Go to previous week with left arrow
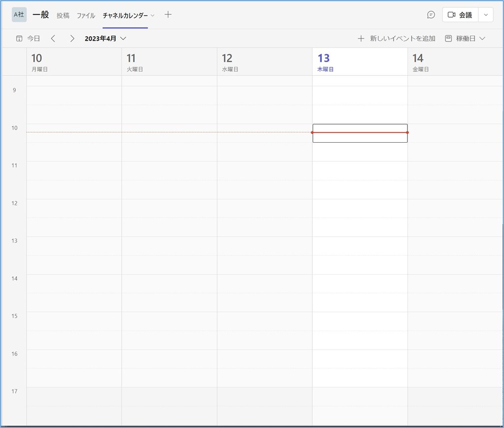 53,38
